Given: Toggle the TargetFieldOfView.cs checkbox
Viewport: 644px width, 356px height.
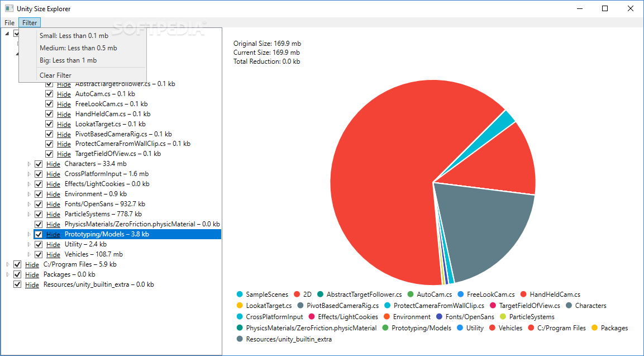Looking at the screenshot, I should [49, 154].
